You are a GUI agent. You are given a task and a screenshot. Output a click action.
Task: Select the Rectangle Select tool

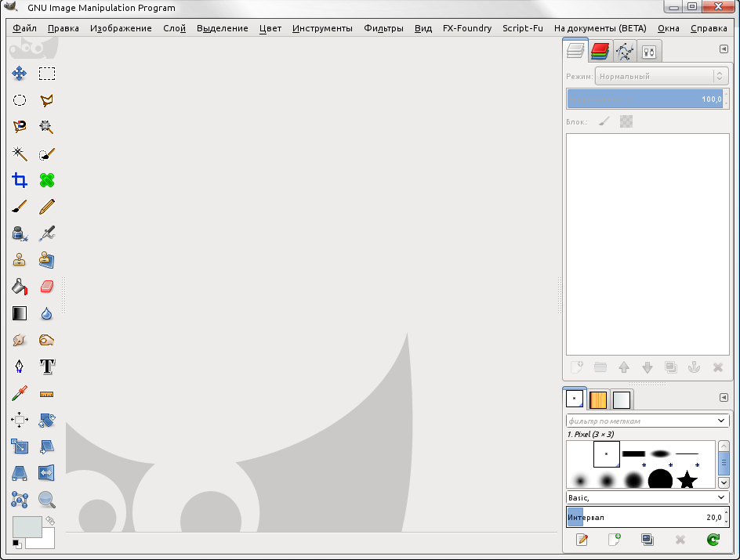[x=47, y=74]
